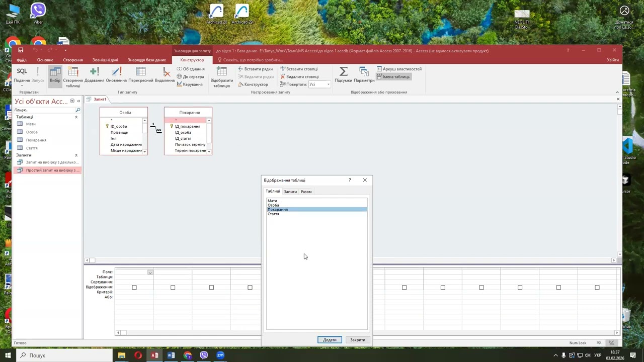Click Керування data-definition query

point(190,84)
